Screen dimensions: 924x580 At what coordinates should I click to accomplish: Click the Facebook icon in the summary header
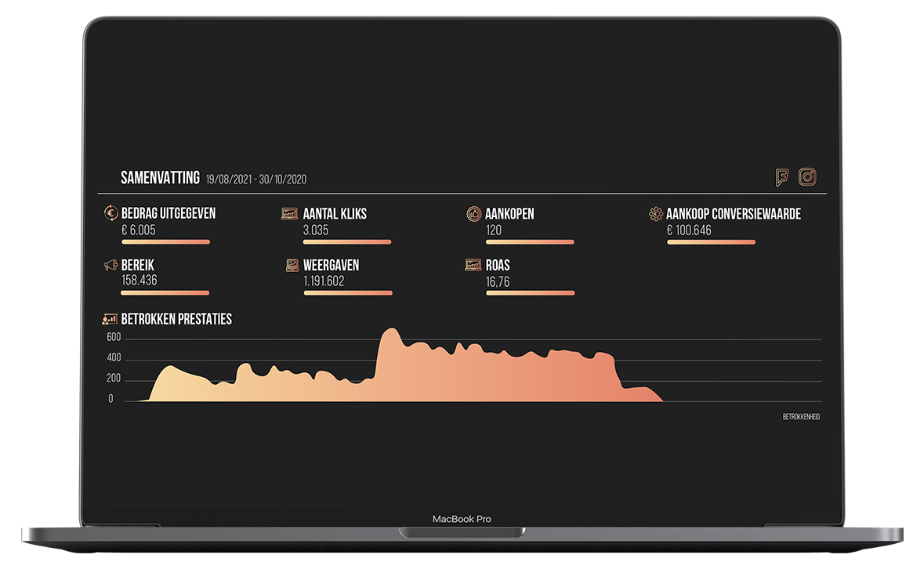[x=782, y=177]
